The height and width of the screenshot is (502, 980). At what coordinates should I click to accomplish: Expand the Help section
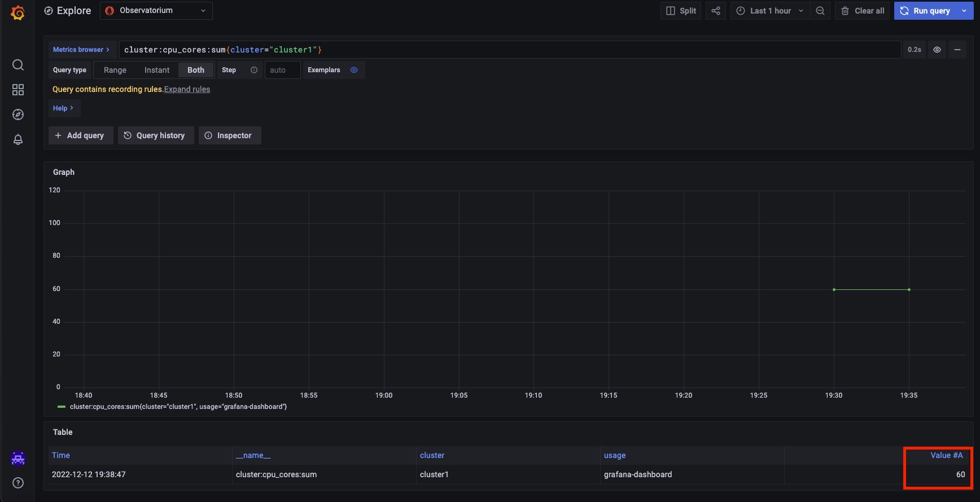(x=63, y=108)
